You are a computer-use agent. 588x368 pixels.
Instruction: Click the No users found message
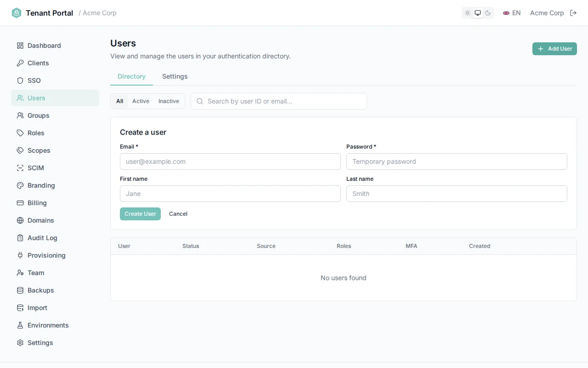(344, 278)
